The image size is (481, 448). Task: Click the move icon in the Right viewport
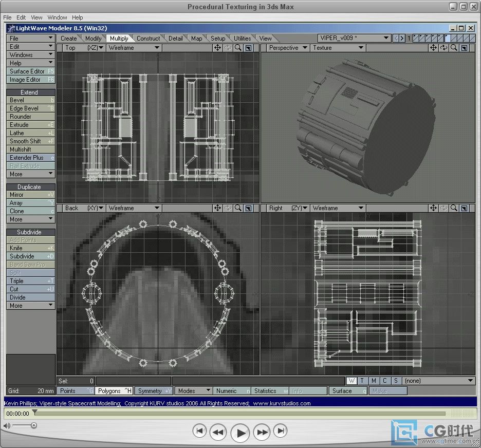tap(433, 208)
